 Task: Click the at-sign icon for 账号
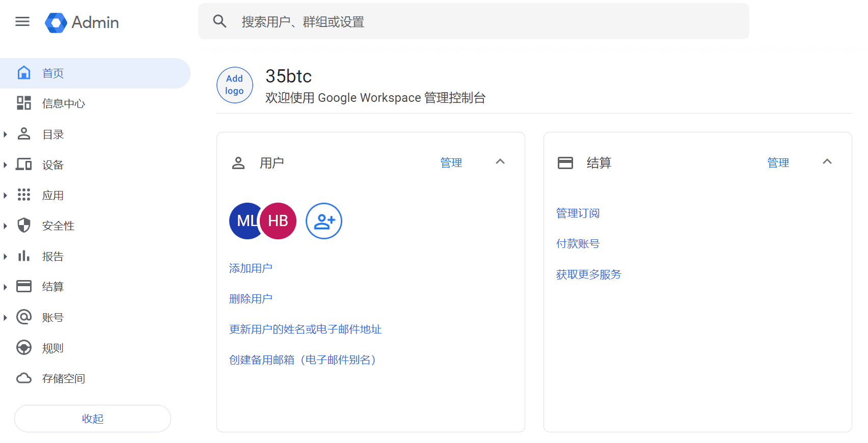click(24, 317)
